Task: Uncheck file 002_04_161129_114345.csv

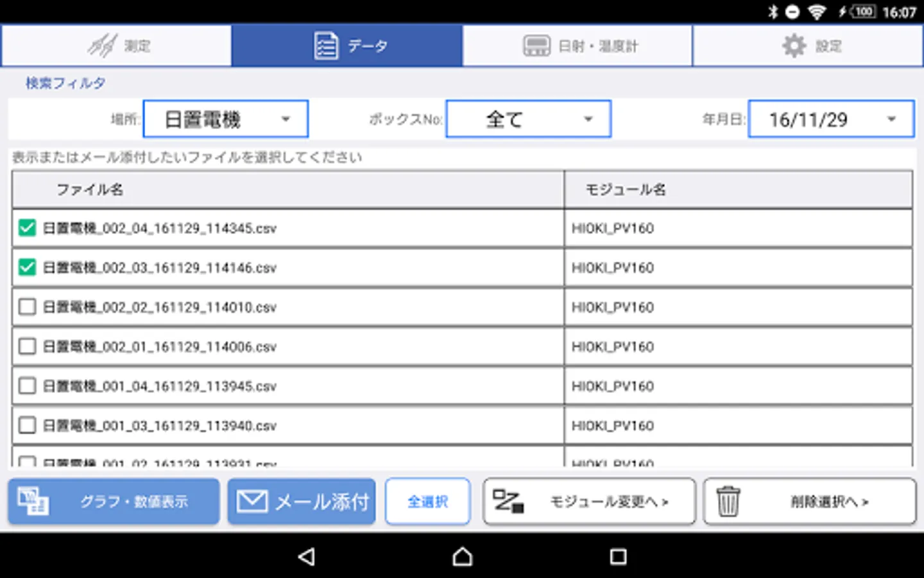Action: [27, 228]
